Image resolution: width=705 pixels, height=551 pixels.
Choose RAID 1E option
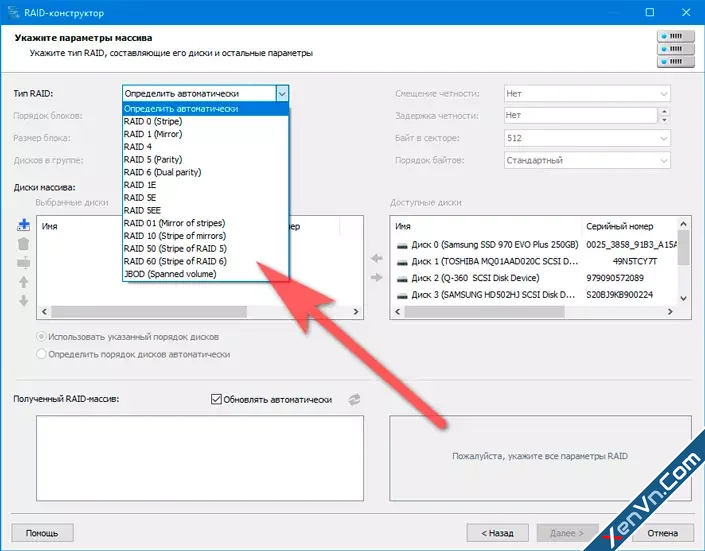[205, 185]
